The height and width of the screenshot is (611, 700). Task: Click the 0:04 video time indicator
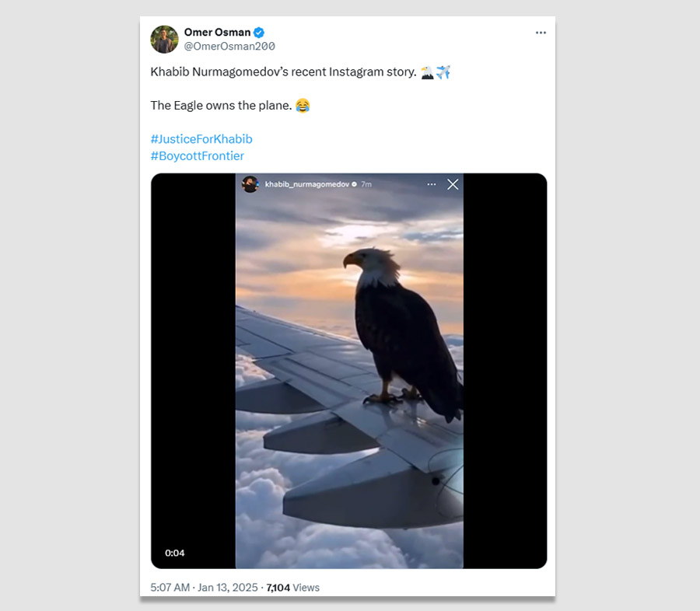click(175, 553)
